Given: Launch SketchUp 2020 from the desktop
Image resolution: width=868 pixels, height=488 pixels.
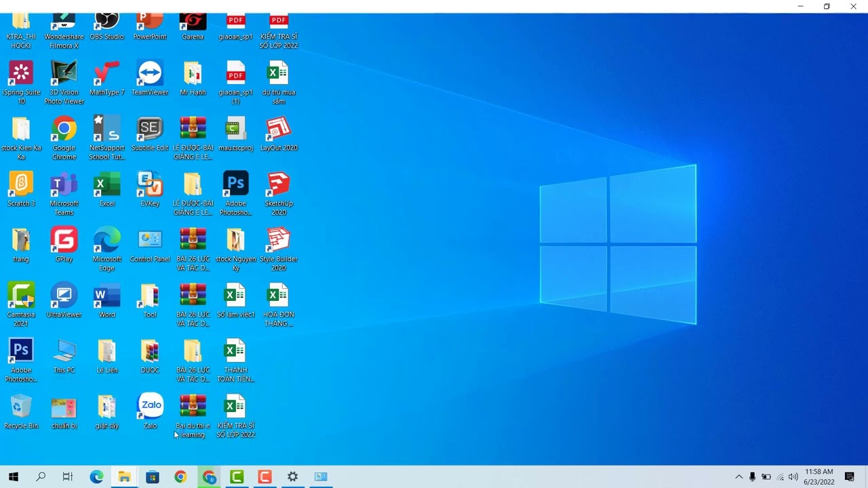Looking at the screenshot, I should pyautogui.click(x=279, y=193).
